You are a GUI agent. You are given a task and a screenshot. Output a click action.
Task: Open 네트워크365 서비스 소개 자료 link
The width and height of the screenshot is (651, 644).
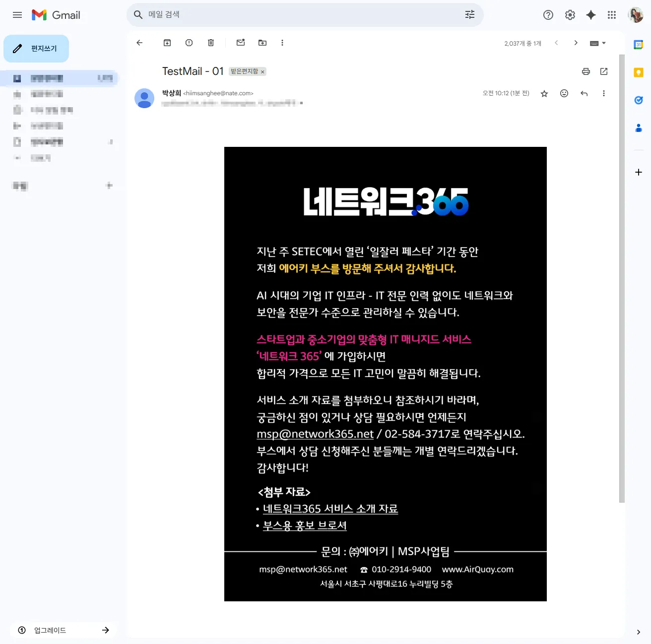click(330, 509)
